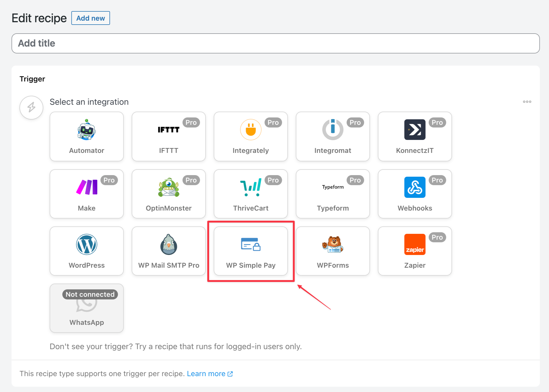
Task: Select the Zapier orange logo
Action: pyautogui.click(x=415, y=244)
